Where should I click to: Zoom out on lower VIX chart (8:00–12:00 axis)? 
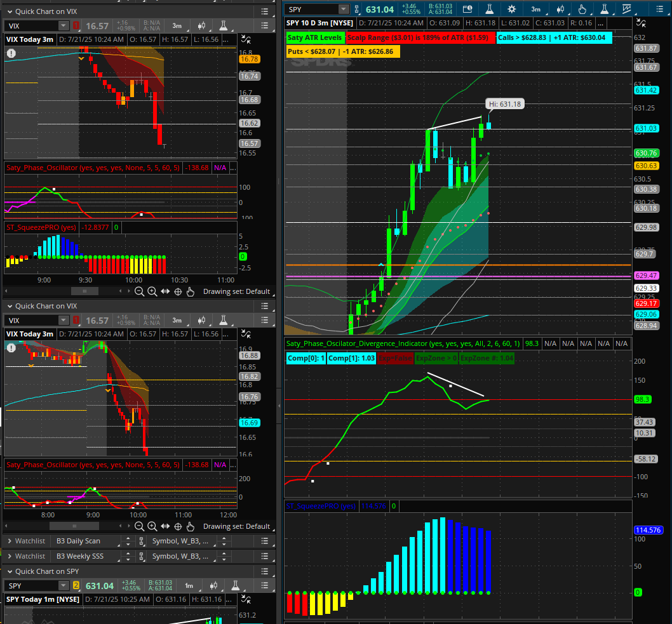tap(139, 526)
